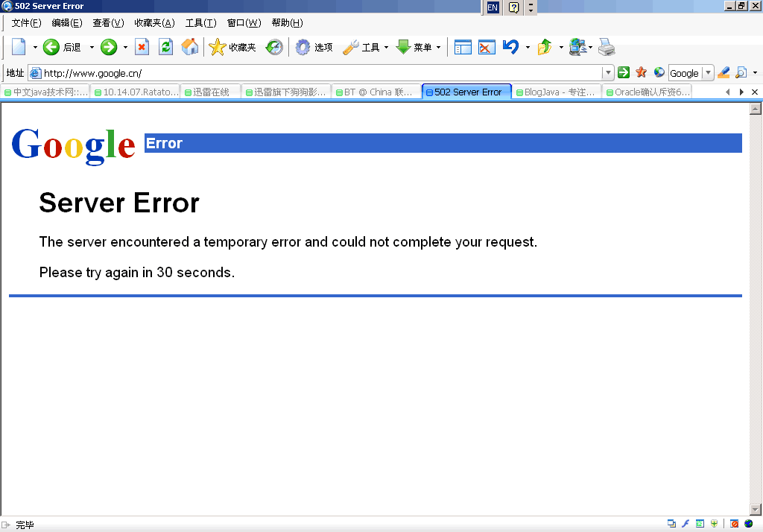Click the Google search input box

pos(686,73)
